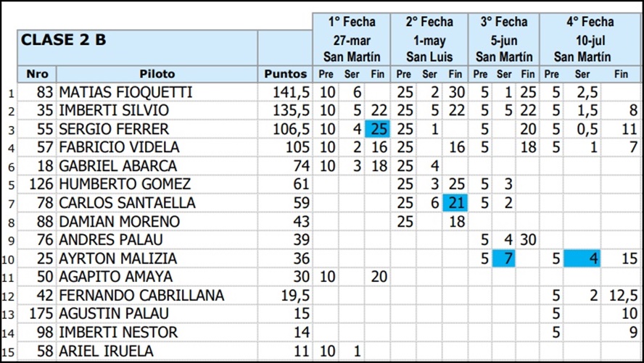
Task: Click the blue highlighted 25 in Sergio Ferrer's row
Action: point(378,130)
